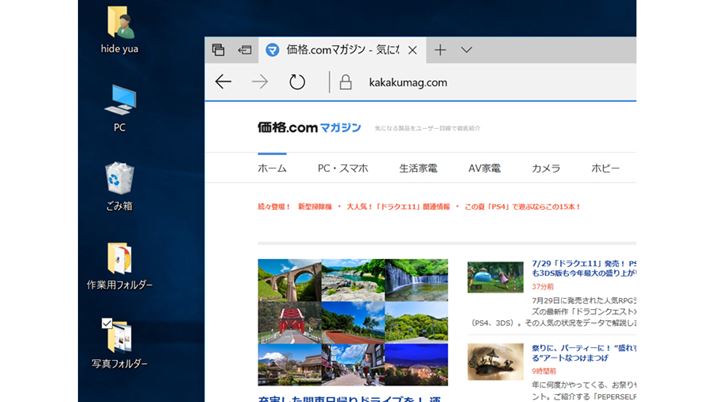The image size is (715, 402).
Task: Open the 価格.comマガジン site logo
Action: click(x=309, y=128)
